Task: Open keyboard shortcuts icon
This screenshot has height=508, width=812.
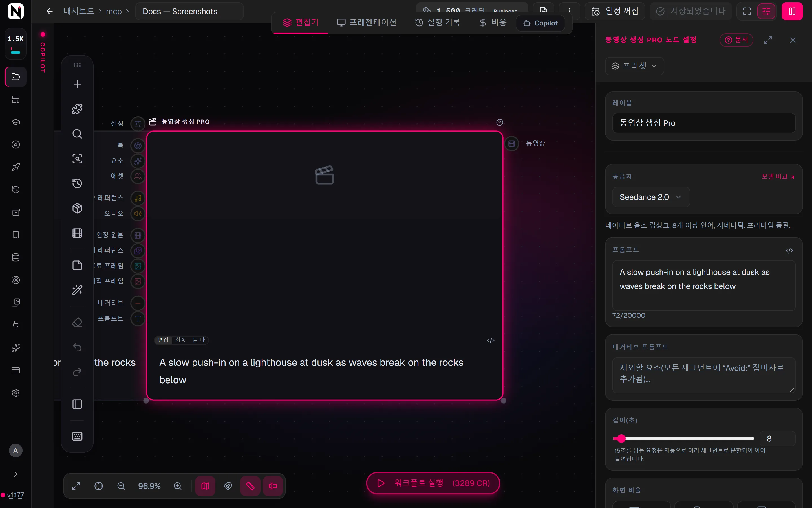Action: (x=77, y=436)
